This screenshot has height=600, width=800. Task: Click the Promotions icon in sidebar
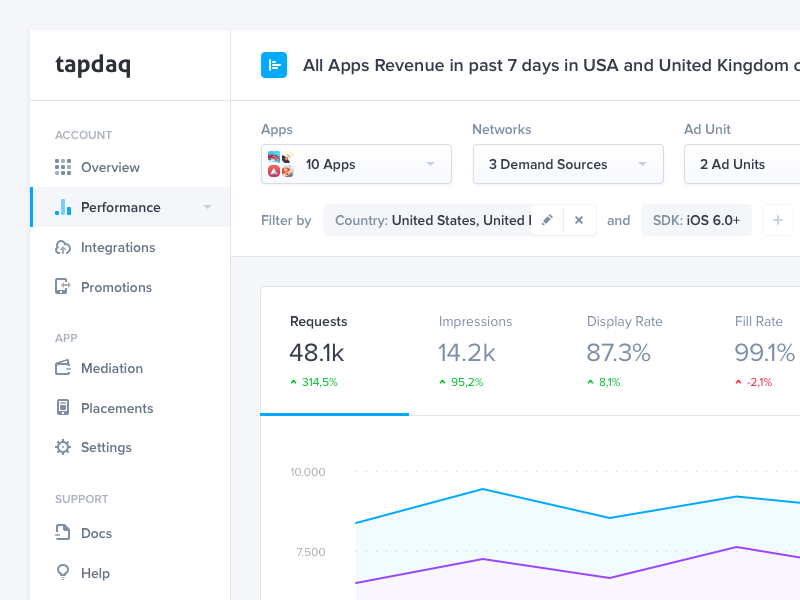pyautogui.click(x=63, y=287)
